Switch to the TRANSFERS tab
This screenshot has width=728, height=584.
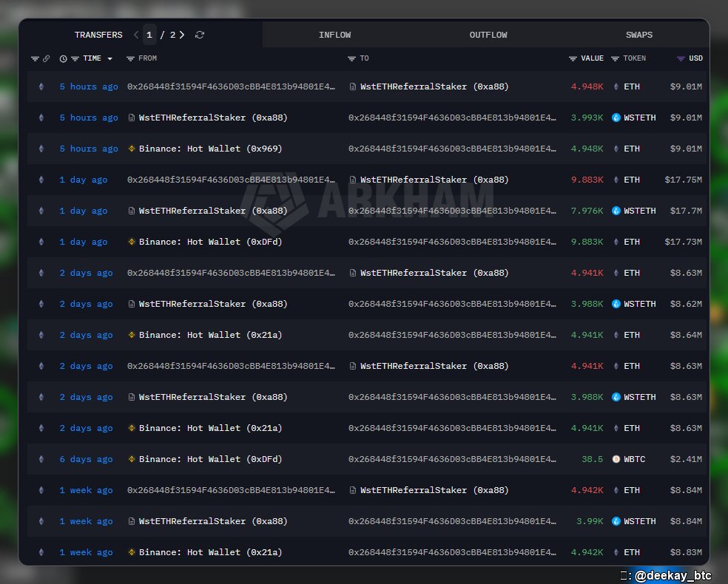tap(98, 35)
